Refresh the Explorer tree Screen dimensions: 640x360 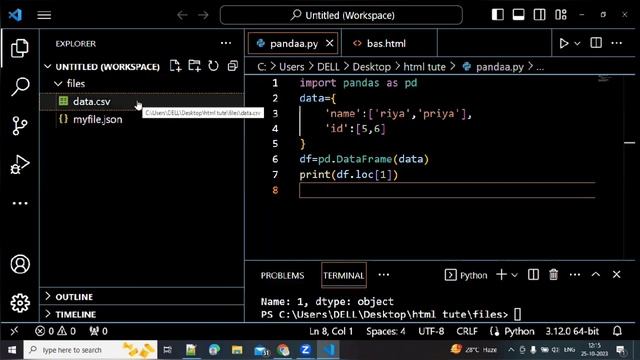(x=213, y=66)
